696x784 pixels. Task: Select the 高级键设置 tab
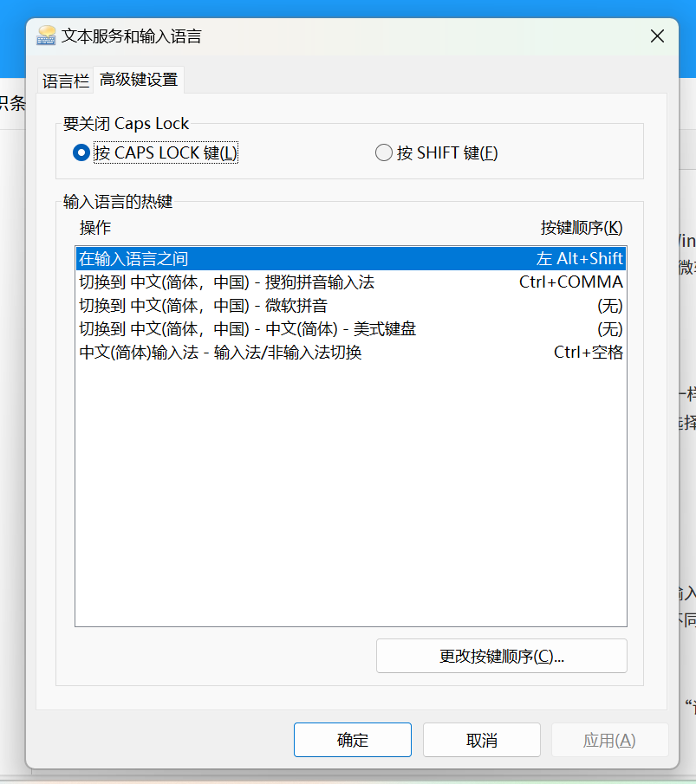pyautogui.click(x=139, y=80)
